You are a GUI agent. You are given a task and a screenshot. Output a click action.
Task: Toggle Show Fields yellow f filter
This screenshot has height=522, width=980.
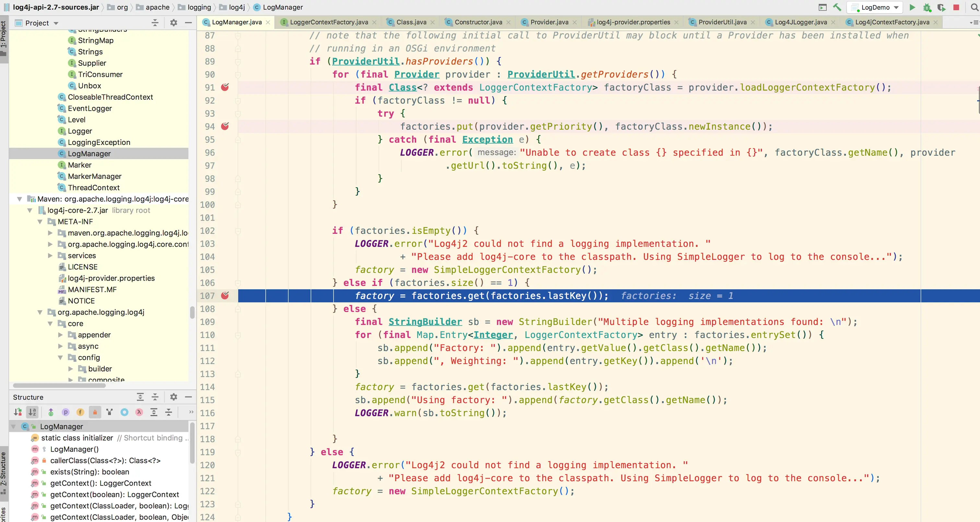(80, 412)
